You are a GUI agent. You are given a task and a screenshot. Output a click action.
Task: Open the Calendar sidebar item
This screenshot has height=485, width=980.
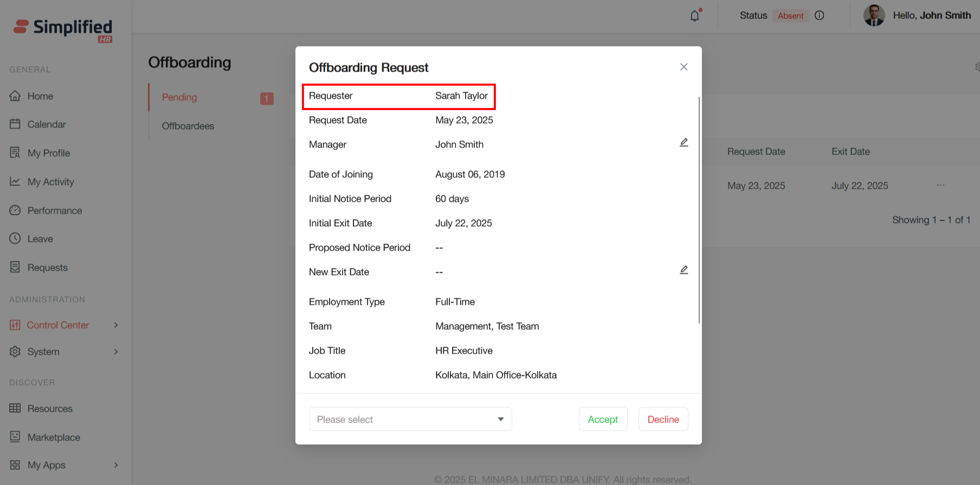coord(47,124)
